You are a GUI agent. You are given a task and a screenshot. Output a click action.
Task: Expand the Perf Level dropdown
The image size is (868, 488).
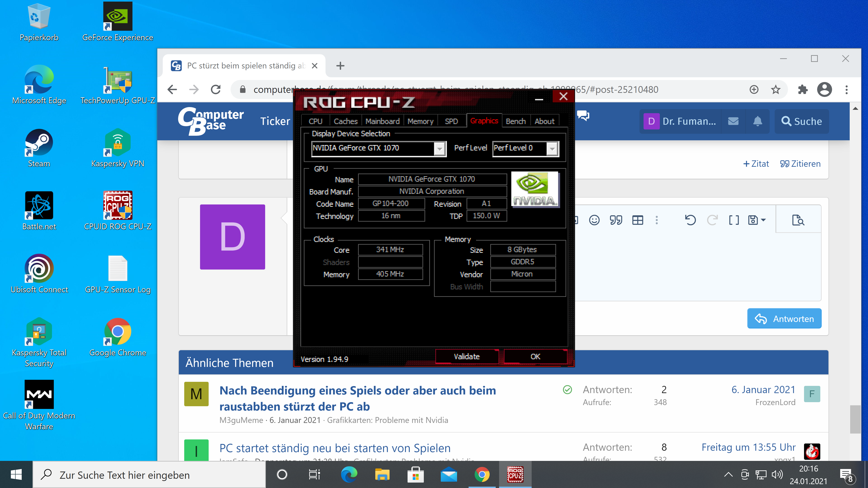[552, 148]
